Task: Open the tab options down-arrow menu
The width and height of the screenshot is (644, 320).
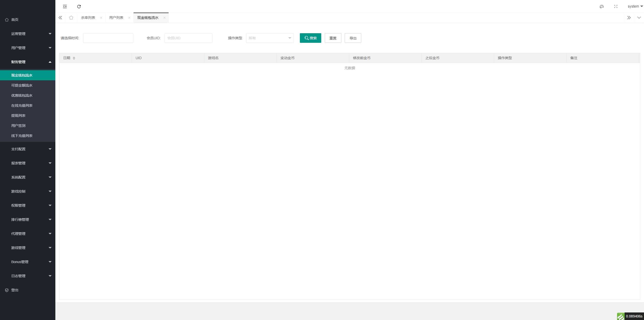Action: tap(639, 18)
